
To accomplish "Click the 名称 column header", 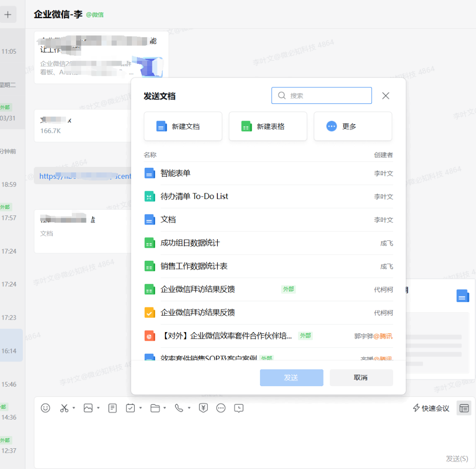I will point(150,155).
